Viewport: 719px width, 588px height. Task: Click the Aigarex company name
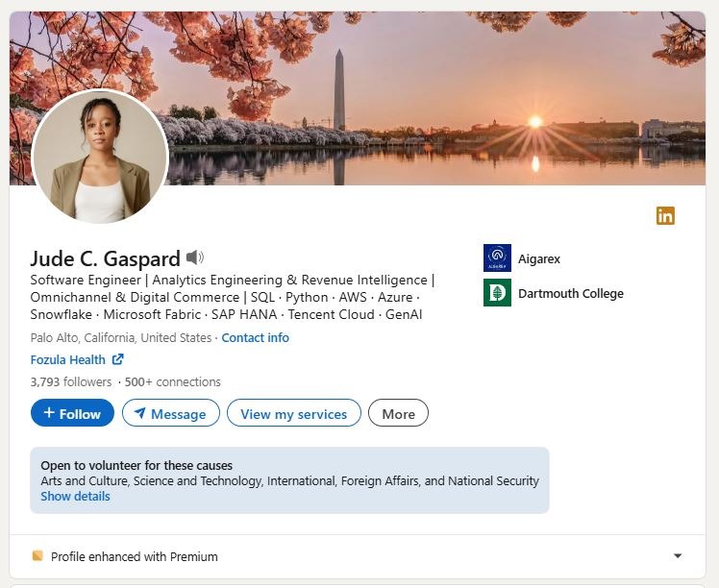(539, 259)
